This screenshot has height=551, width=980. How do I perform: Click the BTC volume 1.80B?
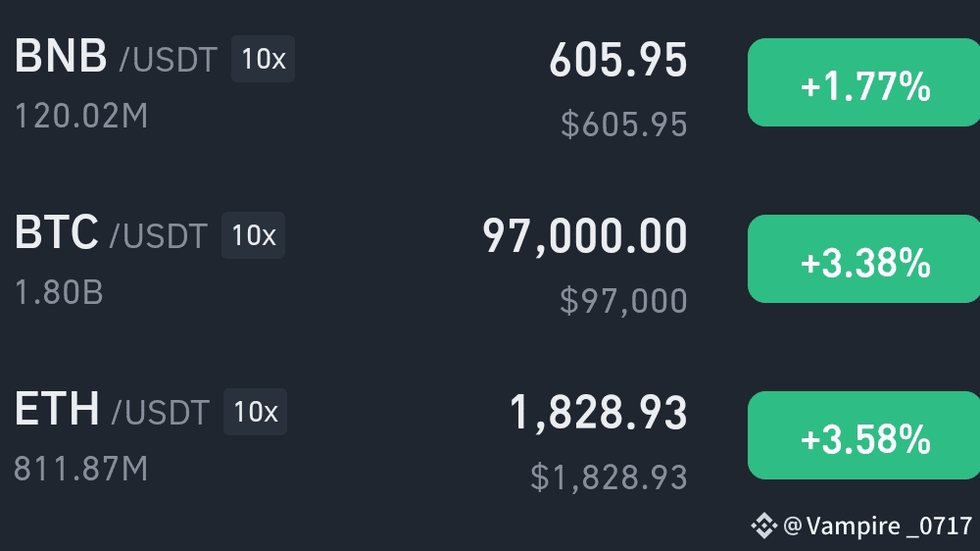tap(59, 293)
